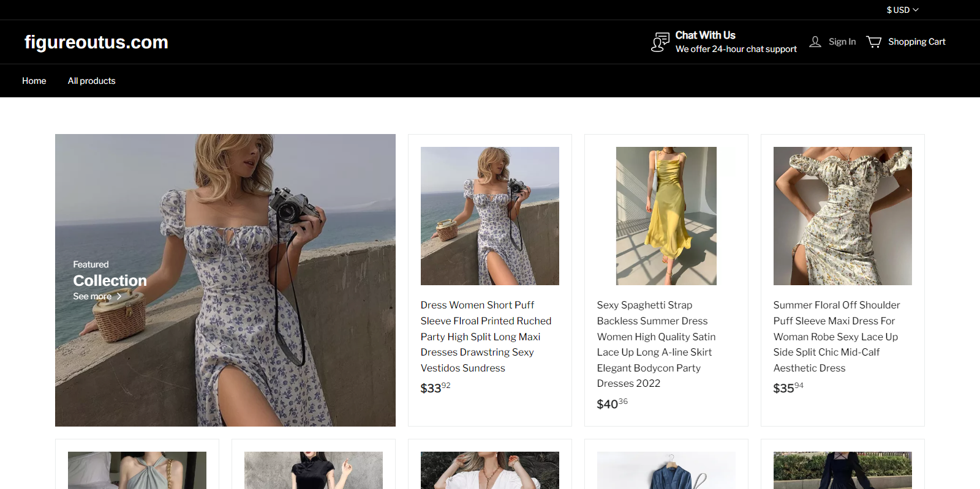Click the $40.36 price
The height and width of the screenshot is (489, 980).
612,403
